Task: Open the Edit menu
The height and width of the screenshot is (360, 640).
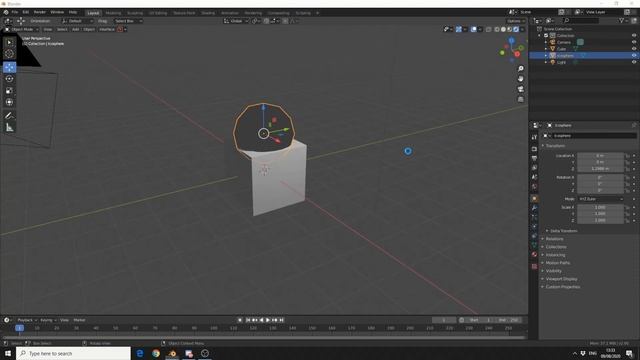Action: [x=26, y=12]
